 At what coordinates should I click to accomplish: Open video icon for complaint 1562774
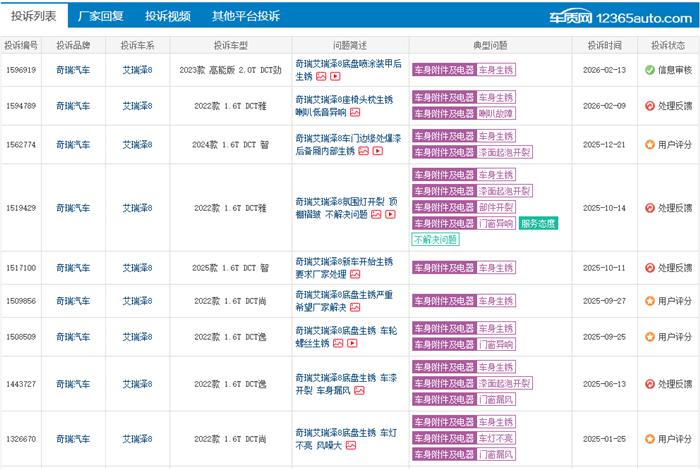point(377,151)
